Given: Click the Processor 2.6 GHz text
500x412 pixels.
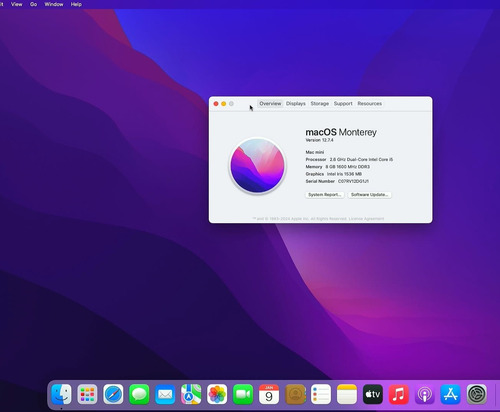Looking at the screenshot, I should coord(349,159).
